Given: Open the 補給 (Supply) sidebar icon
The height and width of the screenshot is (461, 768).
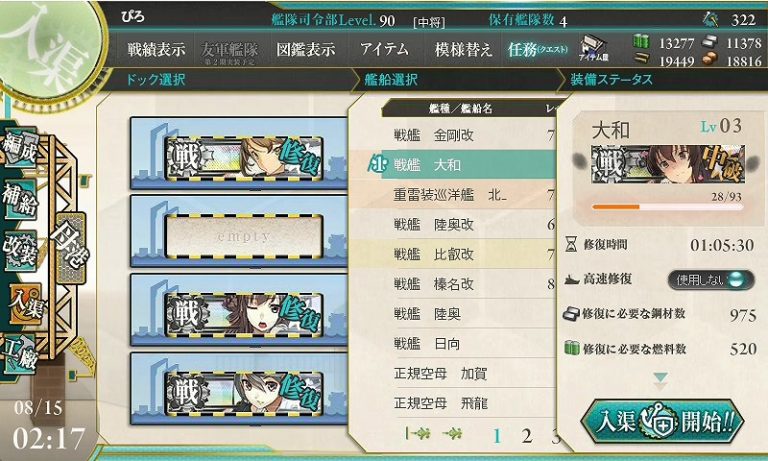Looking at the screenshot, I should tap(20, 199).
